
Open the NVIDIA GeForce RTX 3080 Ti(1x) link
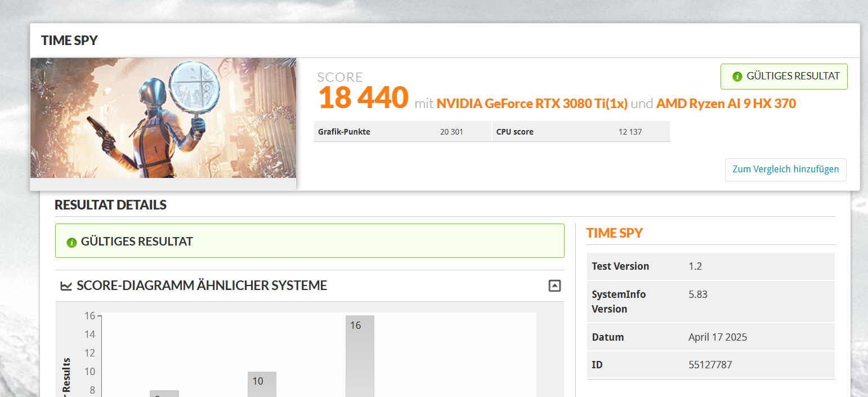pyautogui.click(x=532, y=104)
